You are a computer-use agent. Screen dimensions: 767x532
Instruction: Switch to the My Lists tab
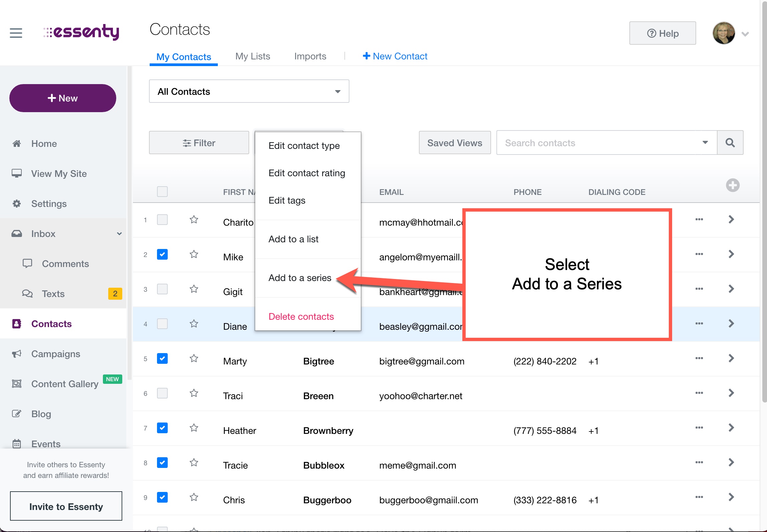[x=253, y=56]
